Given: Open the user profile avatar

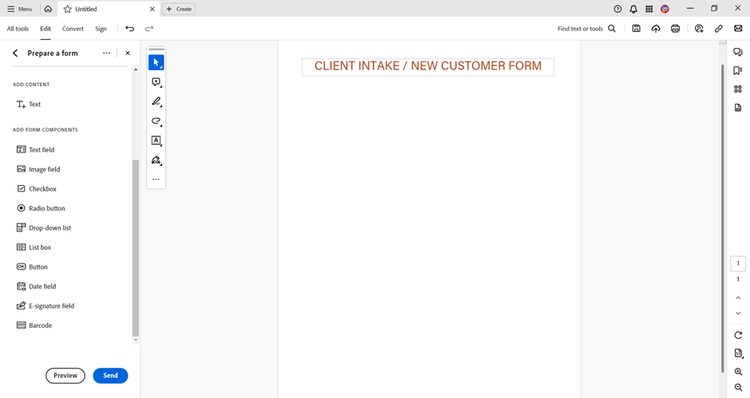Looking at the screenshot, I should coord(665,9).
